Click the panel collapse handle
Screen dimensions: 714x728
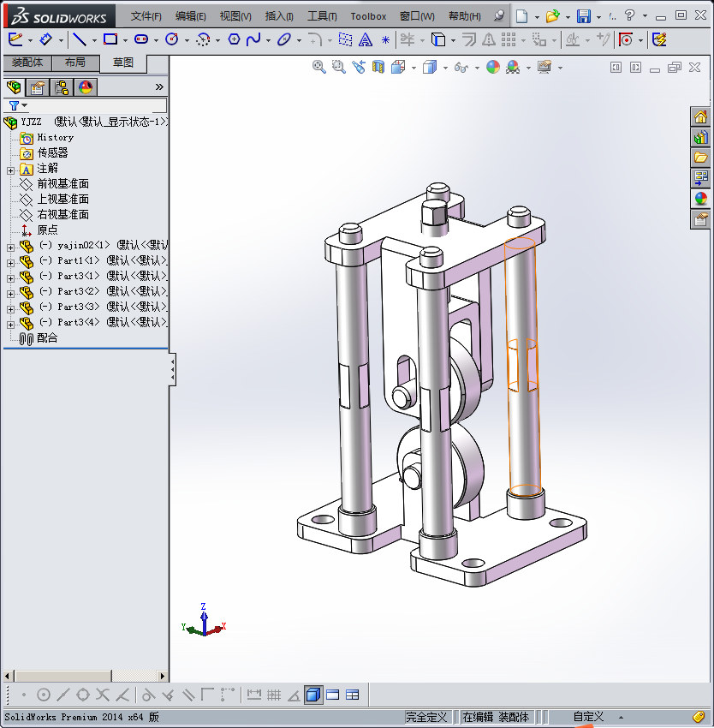pos(172,370)
